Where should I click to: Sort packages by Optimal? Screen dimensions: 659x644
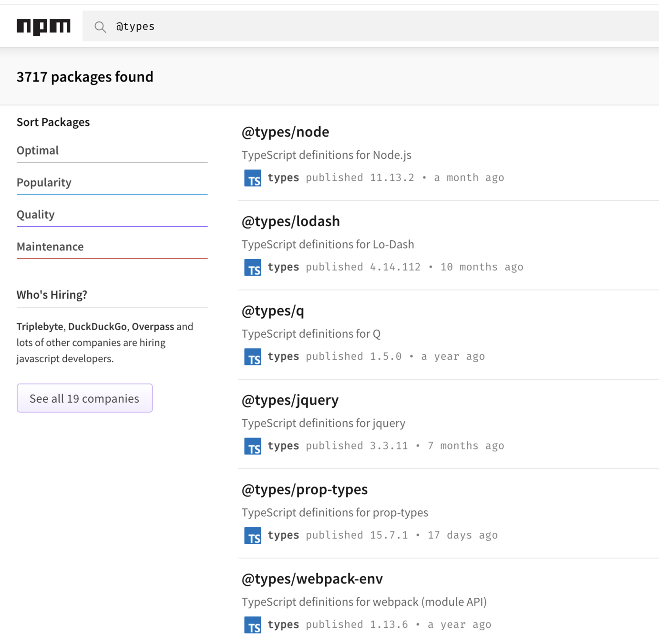[112, 151]
